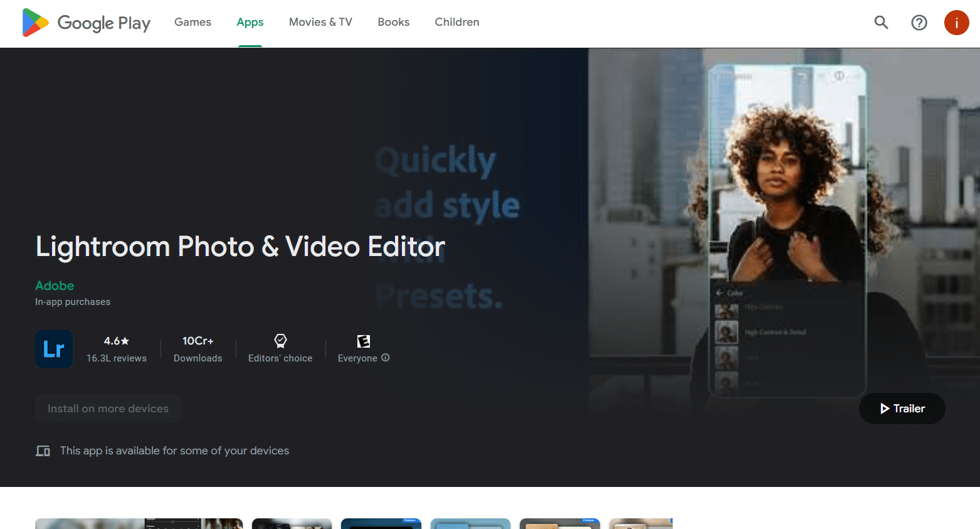Open the search magnifier icon

point(881,23)
